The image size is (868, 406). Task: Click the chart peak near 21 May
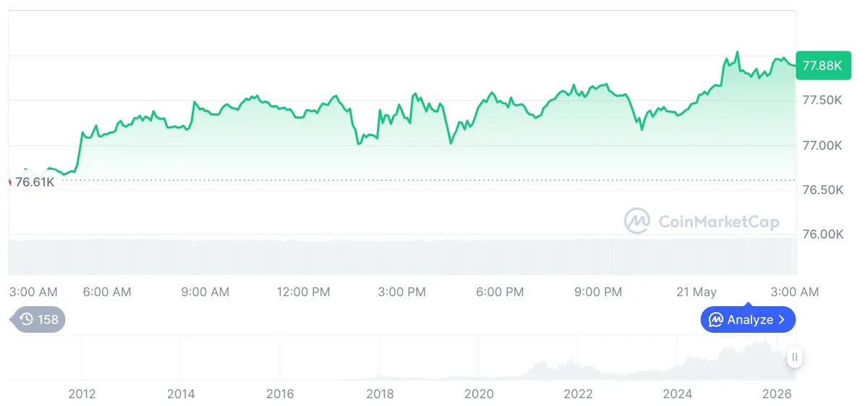pyautogui.click(x=737, y=53)
